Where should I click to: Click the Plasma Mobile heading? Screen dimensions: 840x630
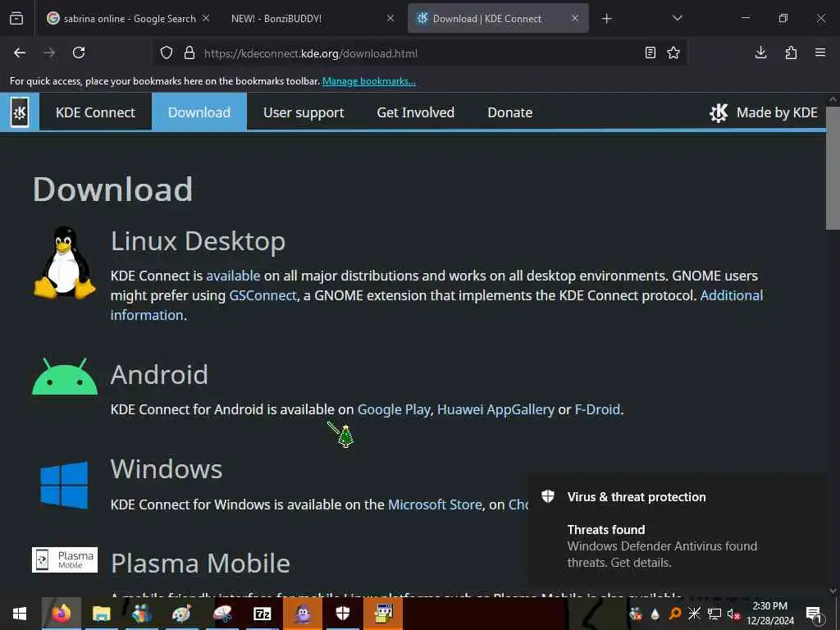(200, 564)
